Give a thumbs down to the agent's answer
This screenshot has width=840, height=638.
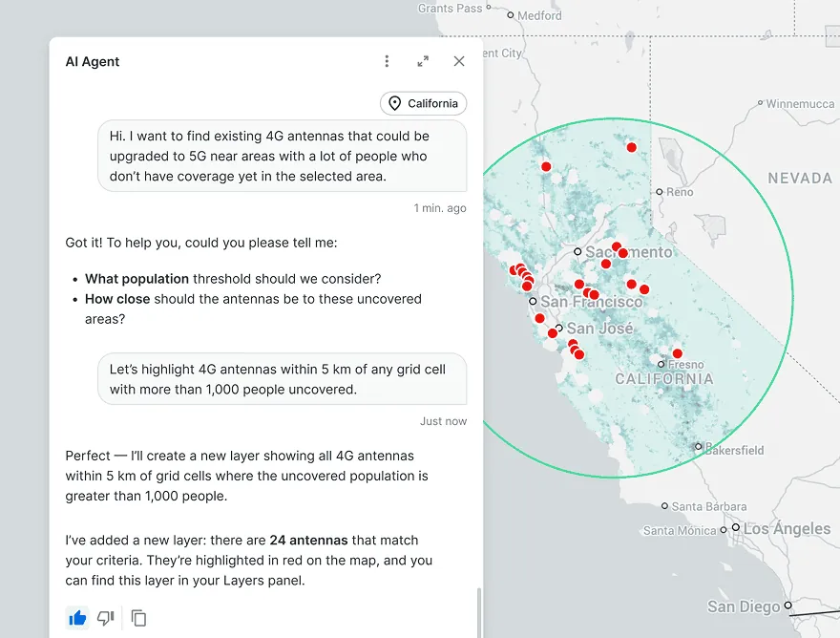pos(105,618)
